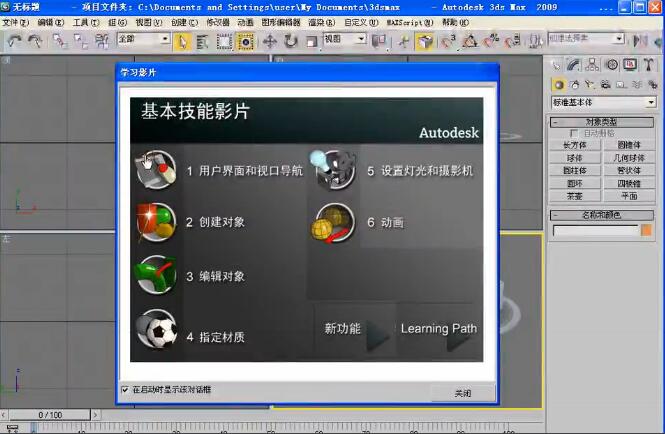The width and height of the screenshot is (665, 434).
Task: Collapse the 名称和颜色 rollout
Action: pyautogui.click(x=601, y=215)
